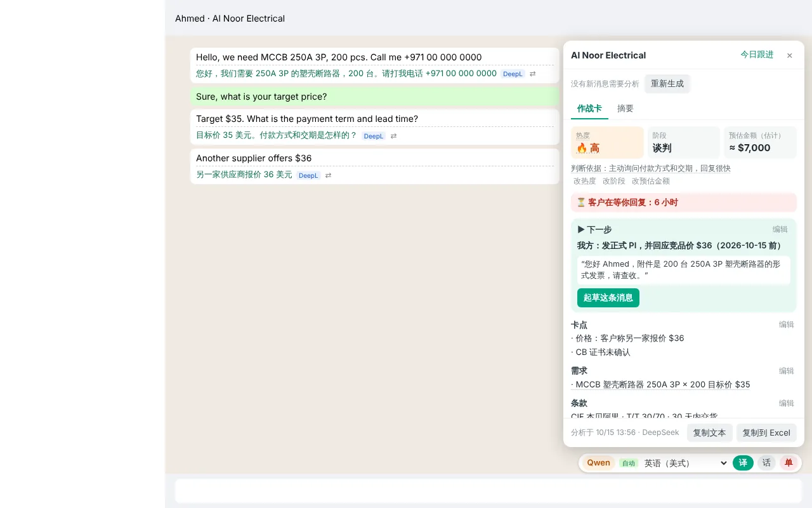Click swap icon beside payment term translation
812x508 pixels.
click(x=393, y=136)
